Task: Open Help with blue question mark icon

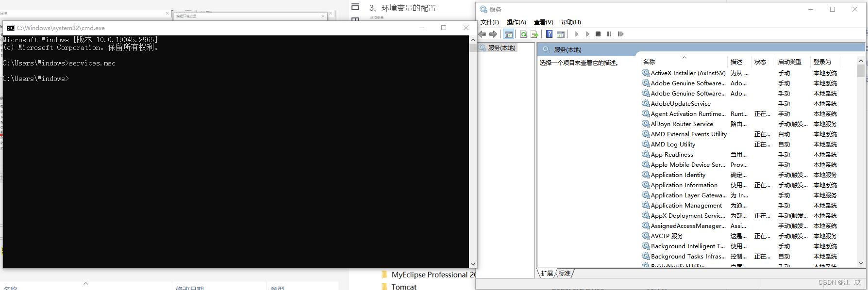Action: coord(549,34)
